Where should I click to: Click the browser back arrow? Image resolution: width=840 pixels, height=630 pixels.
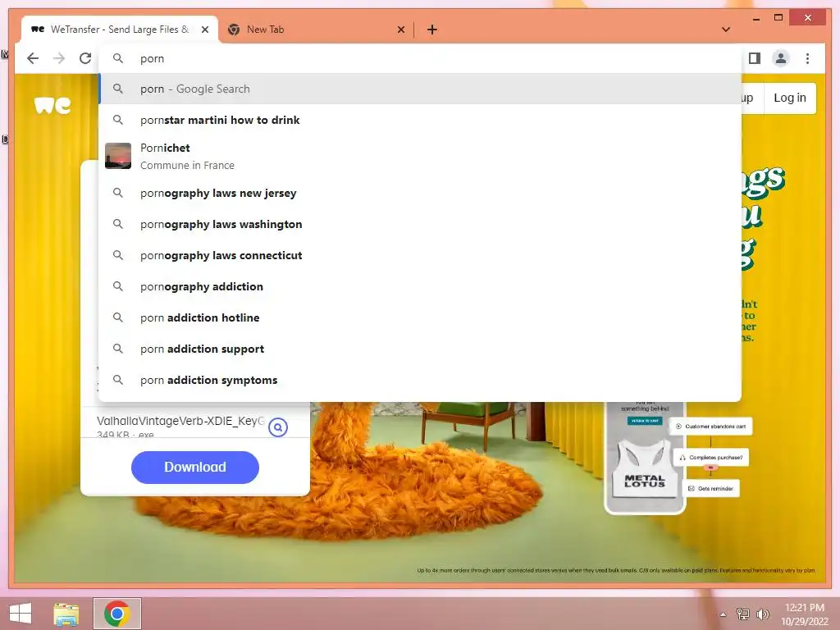[x=33, y=58]
